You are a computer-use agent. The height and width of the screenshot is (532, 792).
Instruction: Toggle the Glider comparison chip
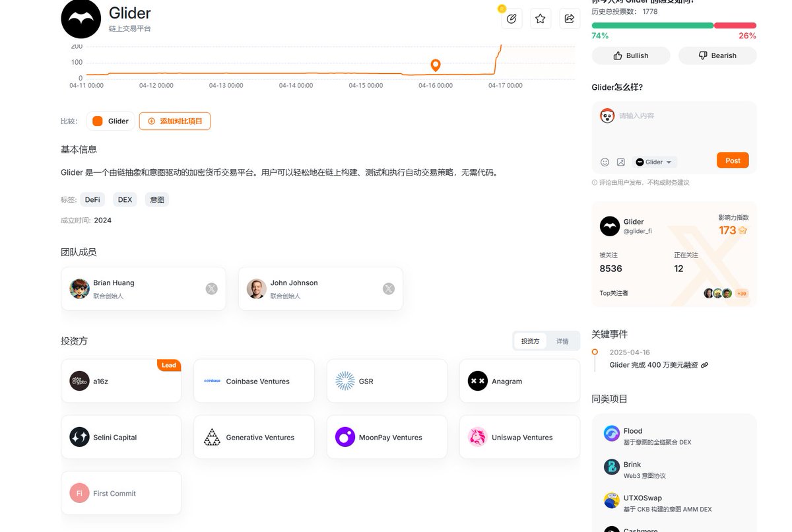tap(111, 121)
